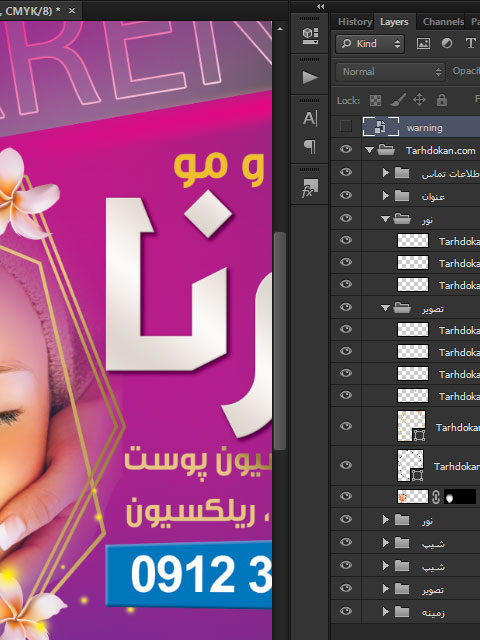The image size is (480, 640).
Task: Hide the زمینه group
Action: point(346,611)
